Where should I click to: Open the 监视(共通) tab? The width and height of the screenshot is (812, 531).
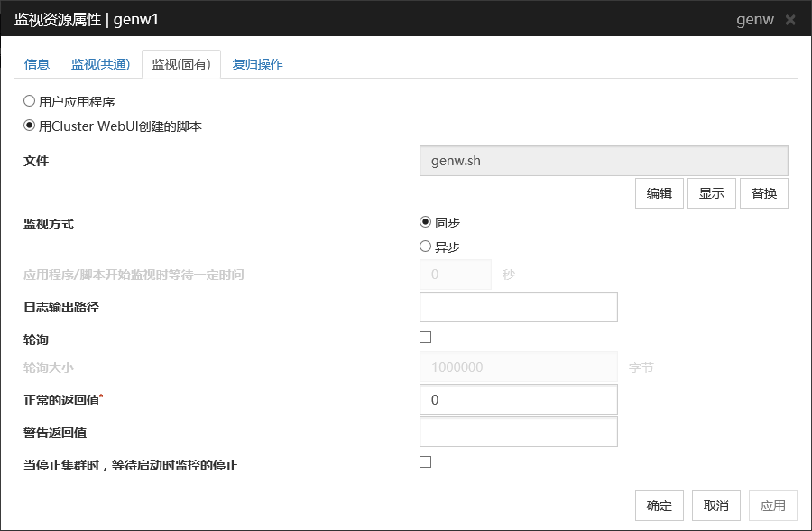tap(100, 64)
